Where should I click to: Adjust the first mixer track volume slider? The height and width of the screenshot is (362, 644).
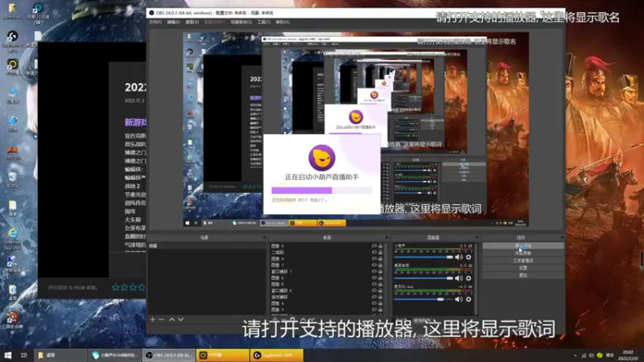click(x=423, y=257)
